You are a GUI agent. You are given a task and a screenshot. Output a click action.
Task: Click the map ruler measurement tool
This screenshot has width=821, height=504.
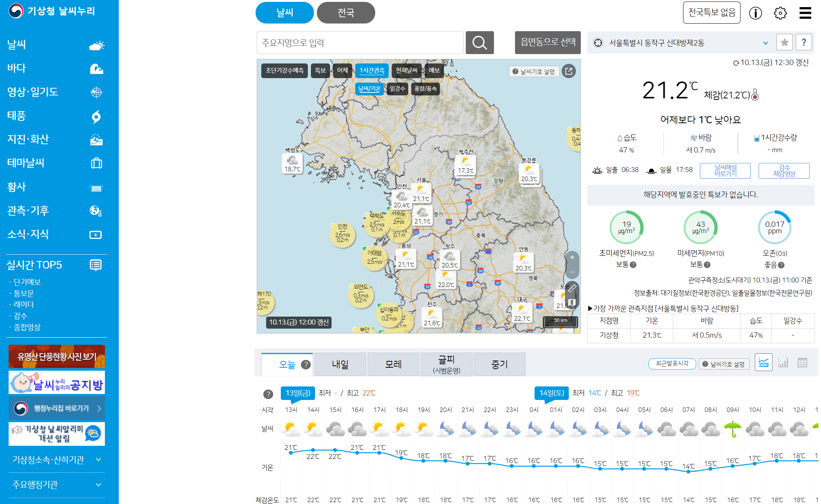(x=572, y=288)
